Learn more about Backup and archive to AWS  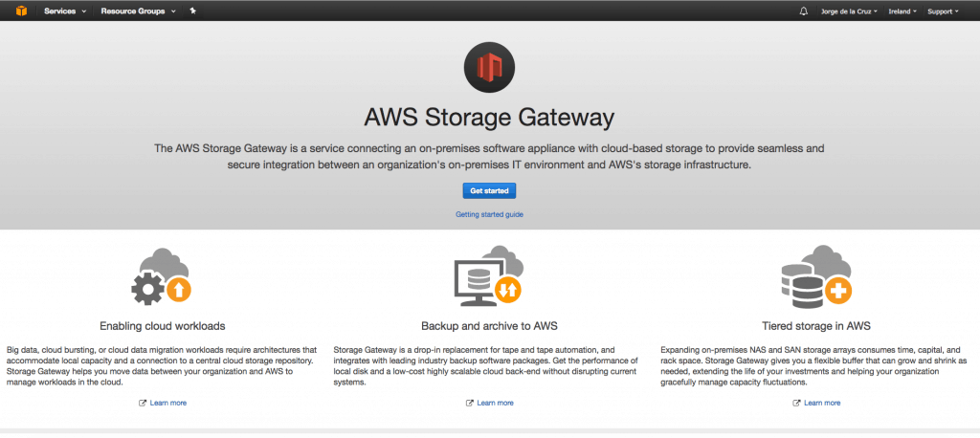tap(495, 403)
